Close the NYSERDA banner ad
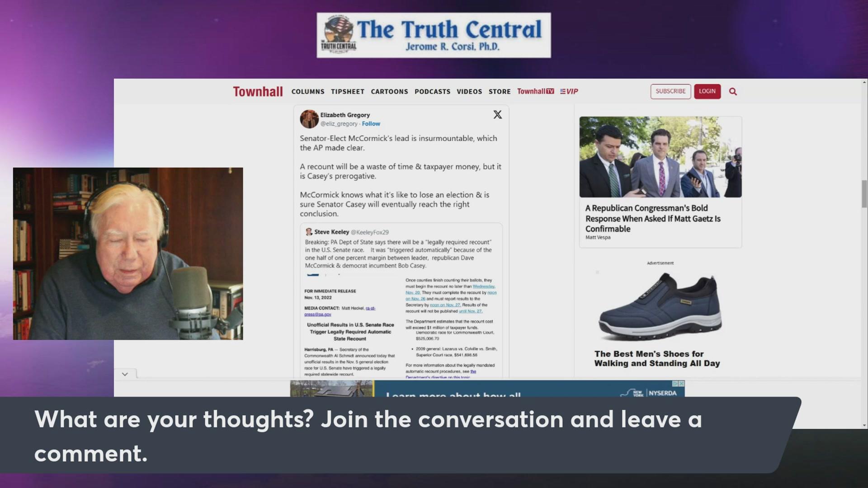This screenshot has width=868, height=488. [681, 384]
